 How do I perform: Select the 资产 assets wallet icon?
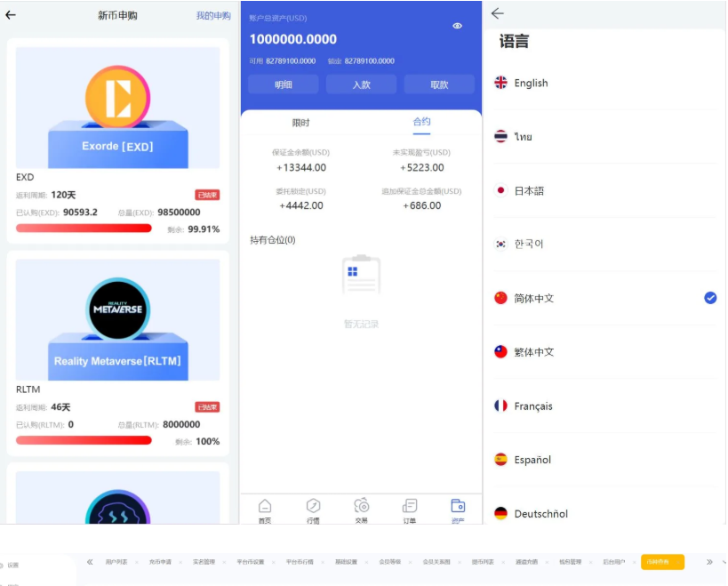[x=456, y=510]
